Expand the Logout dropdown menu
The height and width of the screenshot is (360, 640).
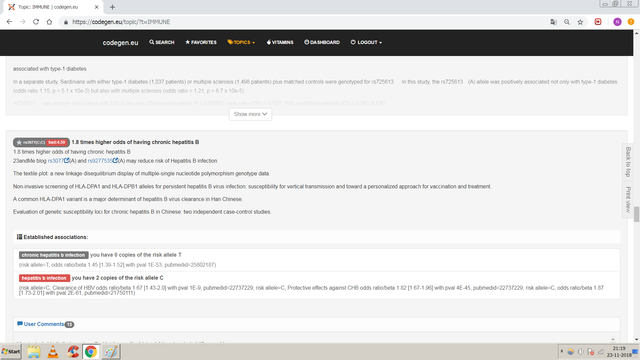click(x=367, y=42)
